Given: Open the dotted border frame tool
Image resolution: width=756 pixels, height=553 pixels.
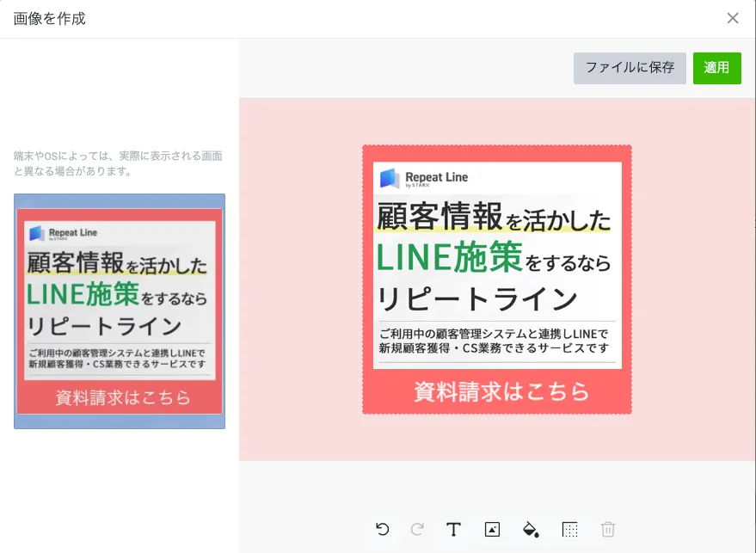Looking at the screenshot, I should tap(570, 530).
